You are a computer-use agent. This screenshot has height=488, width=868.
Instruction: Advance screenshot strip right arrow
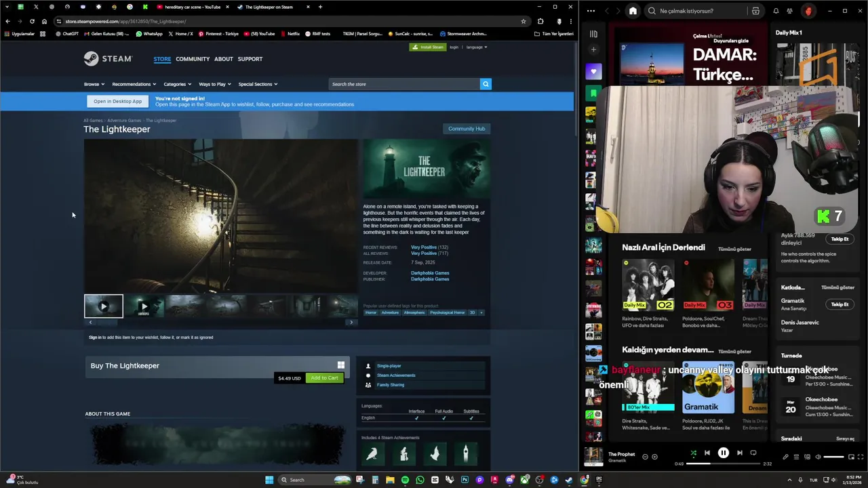click(351, 322)
